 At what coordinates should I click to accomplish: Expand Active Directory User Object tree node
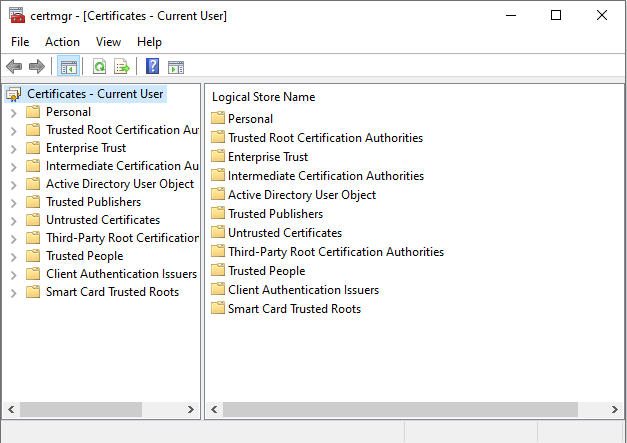(x=14, y=185)
